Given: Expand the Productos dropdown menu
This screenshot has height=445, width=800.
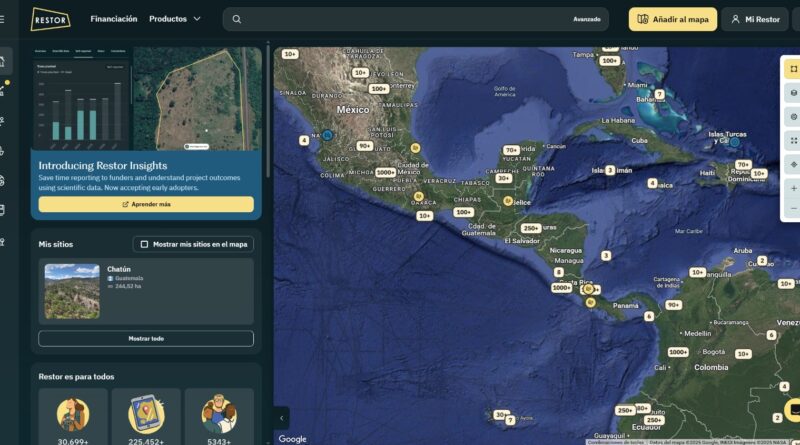Looking at the screenshot, I should click(175, 19).
